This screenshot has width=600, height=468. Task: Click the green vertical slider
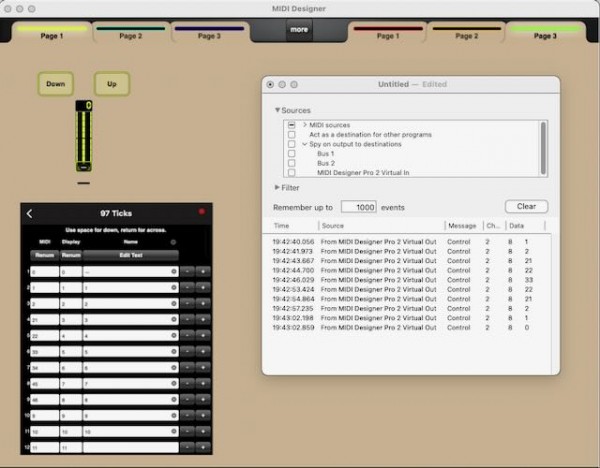coord(84,136)
